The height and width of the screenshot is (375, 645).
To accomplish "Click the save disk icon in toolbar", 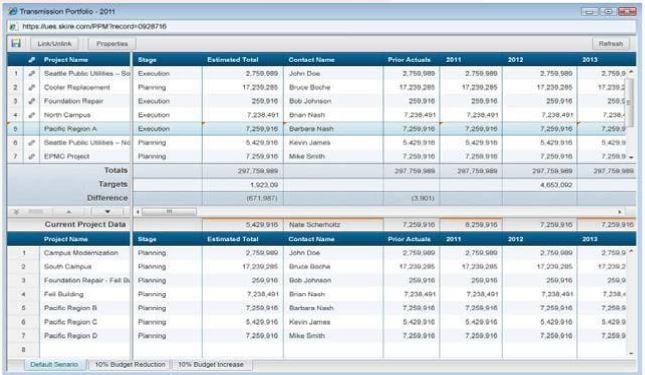I will (x=16, y=43).
